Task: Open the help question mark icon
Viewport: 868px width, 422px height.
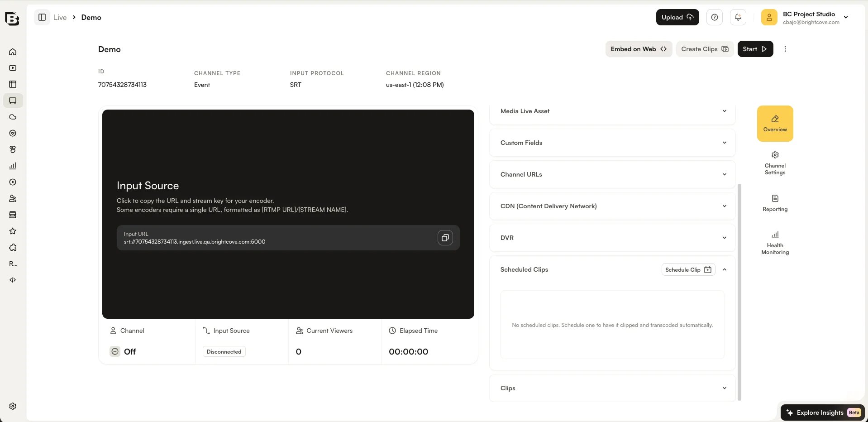Action: (715, 17)
